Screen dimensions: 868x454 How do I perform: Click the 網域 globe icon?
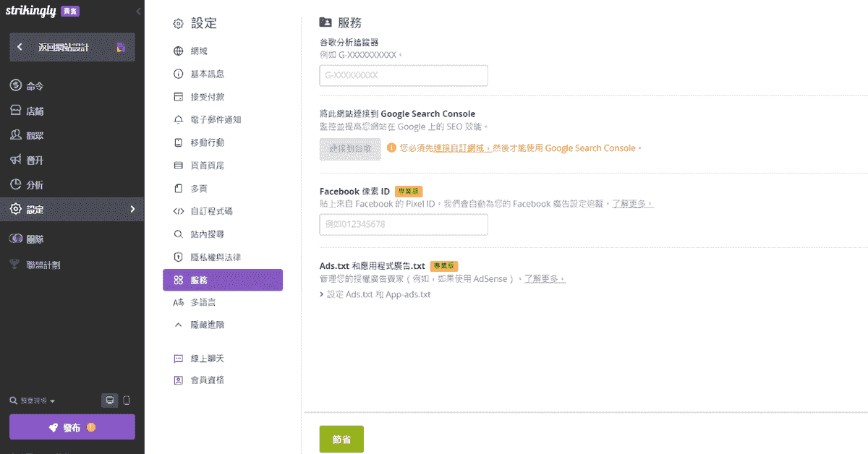(x=179, y=51)
